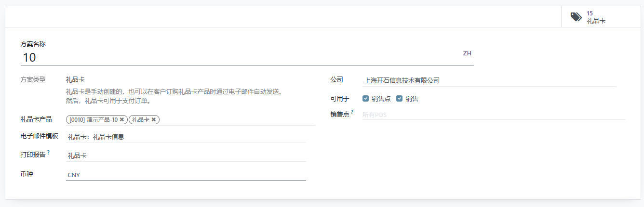Image resolution: width=644 pixels, height=207 pixels.
Task: Click empty space in 礼品卡产品 tag field
Action: [x=237, y=119]
